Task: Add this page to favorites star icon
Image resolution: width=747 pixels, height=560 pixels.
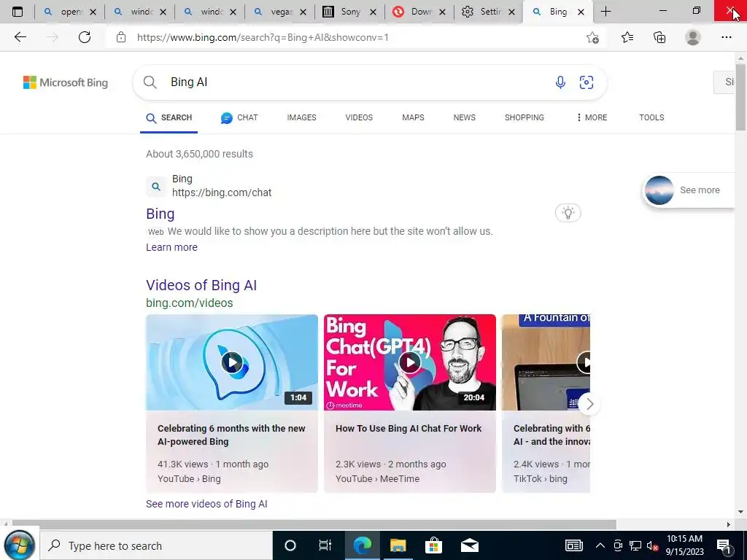Action: 592,37
